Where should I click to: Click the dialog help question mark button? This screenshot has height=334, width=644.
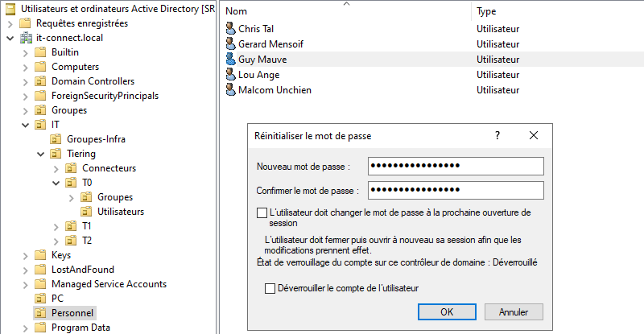click(497, 136)
